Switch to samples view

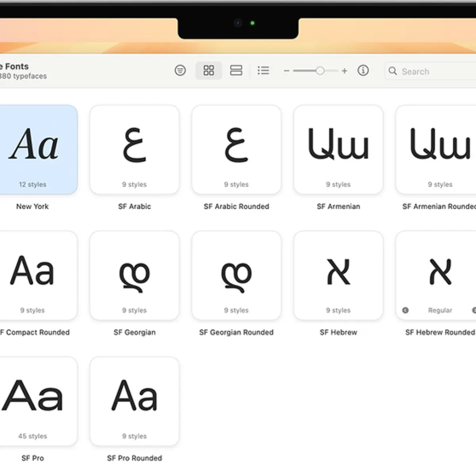(x=236, y=71)
